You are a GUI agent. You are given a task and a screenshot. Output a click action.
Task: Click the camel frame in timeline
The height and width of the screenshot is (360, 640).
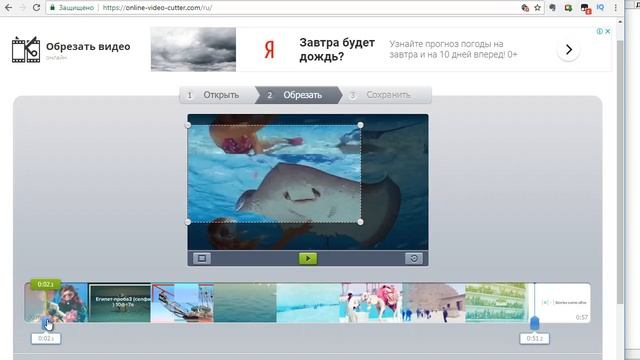coord(371,303)
